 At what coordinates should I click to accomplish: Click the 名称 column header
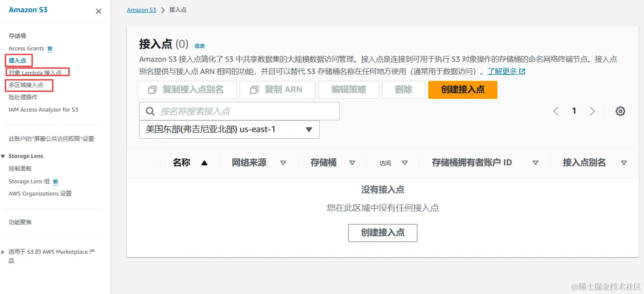pos(182,163)
